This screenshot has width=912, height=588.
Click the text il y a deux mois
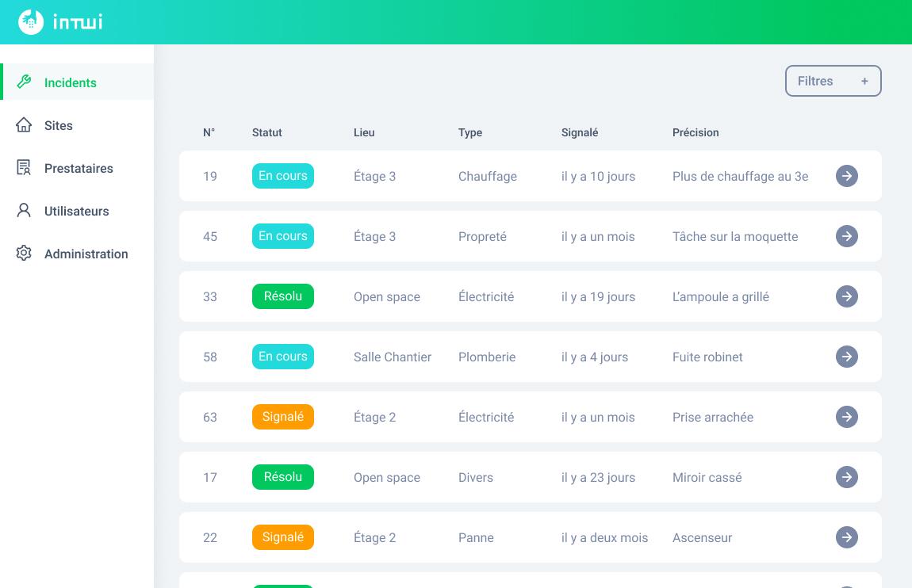pos(604,537)
